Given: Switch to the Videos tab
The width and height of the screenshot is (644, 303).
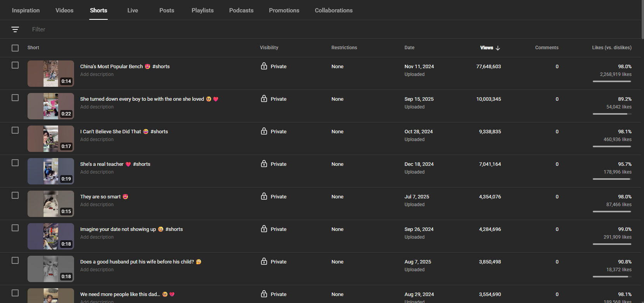Looking at the screenshot, I should [x=64, y=10].
